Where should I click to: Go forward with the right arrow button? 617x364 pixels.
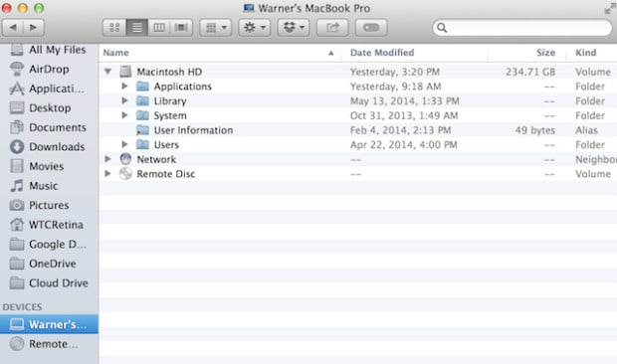(34, 28)
